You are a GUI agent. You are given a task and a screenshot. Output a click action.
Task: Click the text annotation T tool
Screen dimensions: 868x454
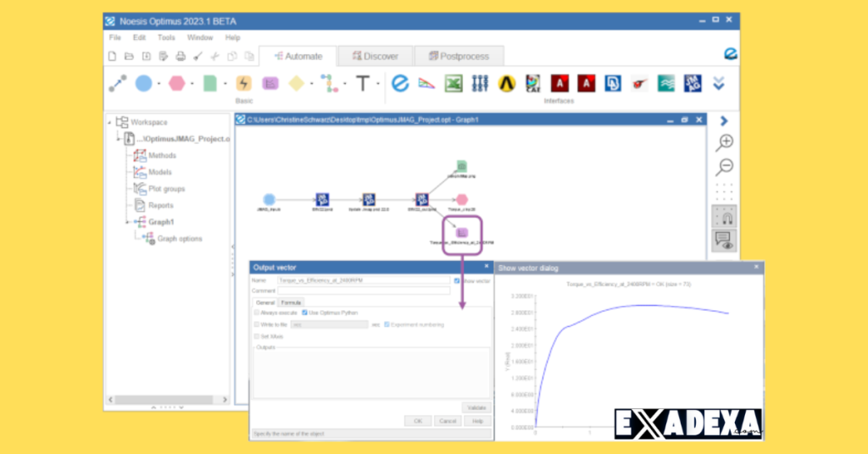coord(363,83)
